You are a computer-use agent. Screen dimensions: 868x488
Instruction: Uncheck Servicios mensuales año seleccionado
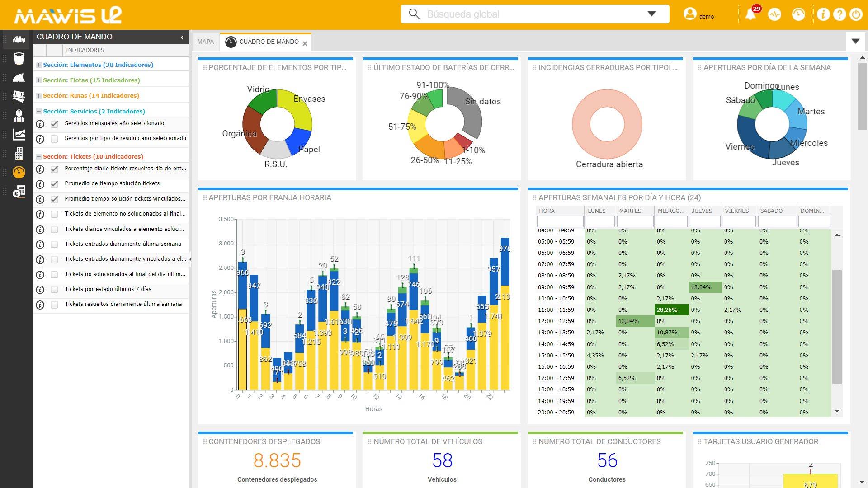pyautogui.click(x=54, y=124)
